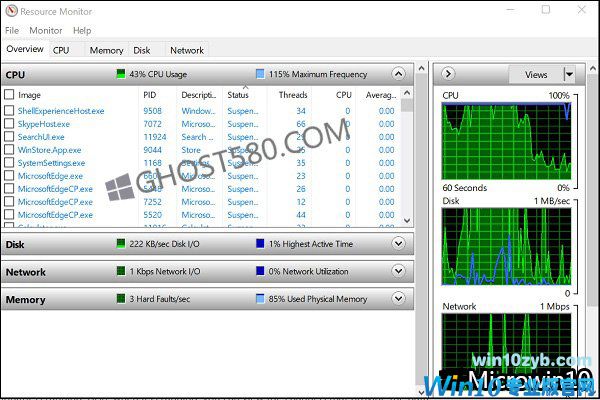Collapse the CPU section with its chevron
This screenshot has height=400, width=600.
click(398, 74)
